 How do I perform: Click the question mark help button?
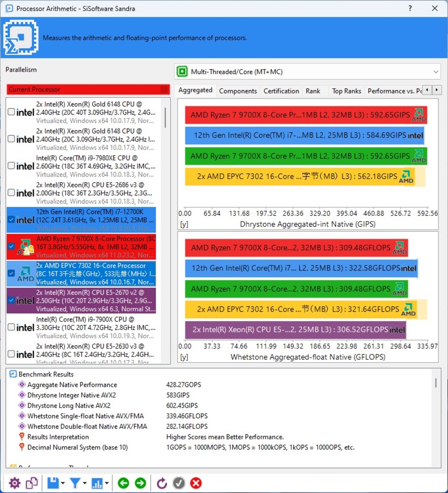(410, 8)
